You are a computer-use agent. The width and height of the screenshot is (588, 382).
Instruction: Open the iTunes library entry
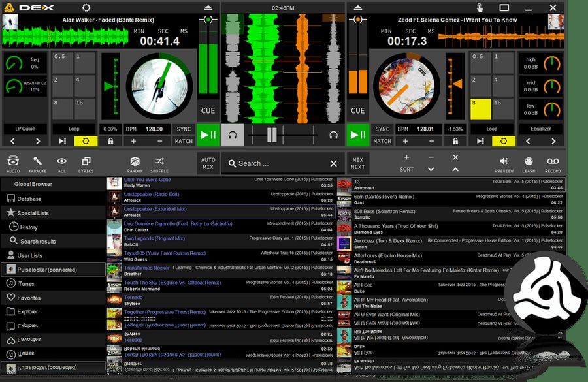pyautogui.click(x=54, y=284)
